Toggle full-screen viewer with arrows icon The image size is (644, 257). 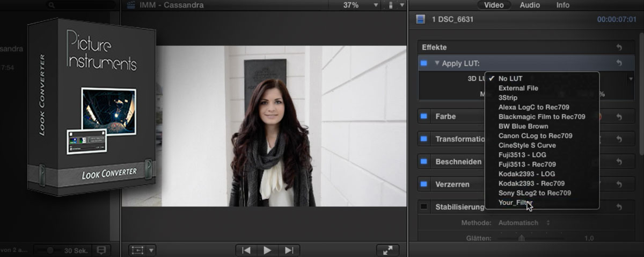(387, 250)
